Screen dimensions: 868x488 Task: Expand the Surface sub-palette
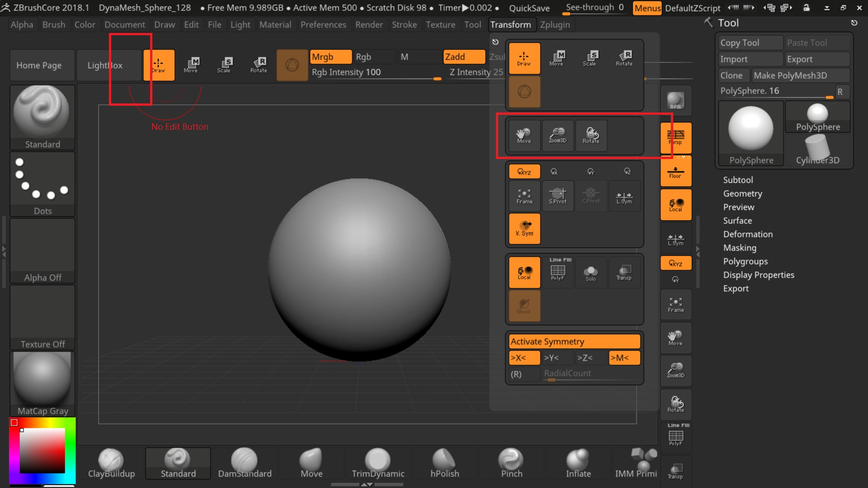click(737, 221)
